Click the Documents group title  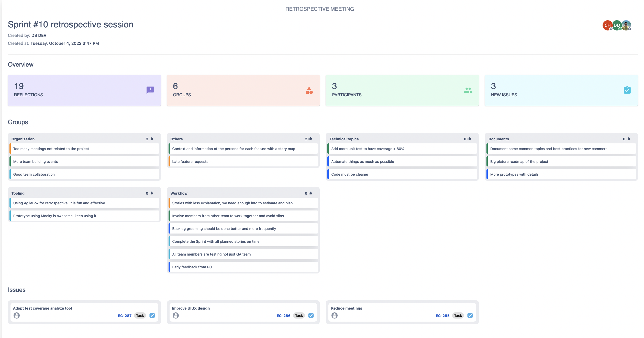click(x=498, y=139)
